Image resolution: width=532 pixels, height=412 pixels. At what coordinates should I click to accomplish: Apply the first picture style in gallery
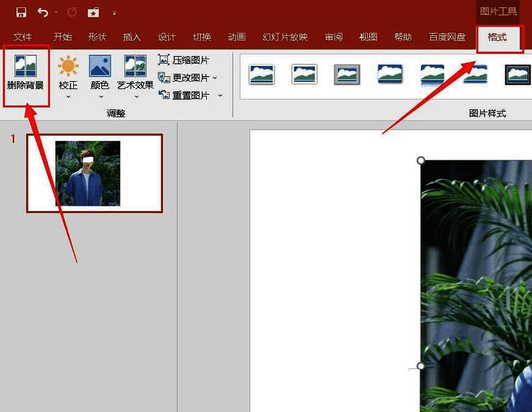[x=262, y=74]
